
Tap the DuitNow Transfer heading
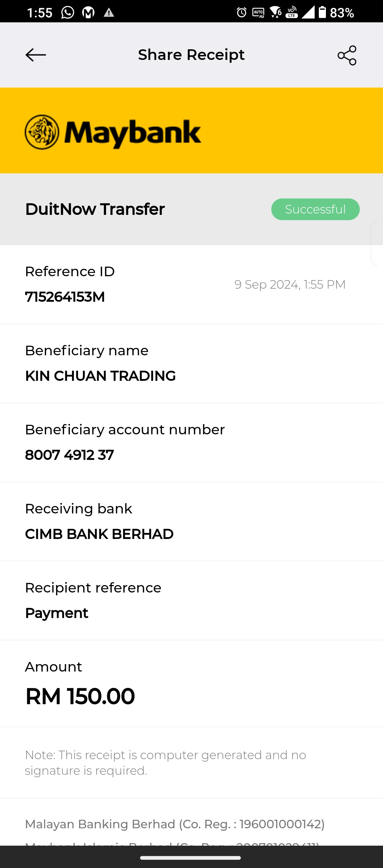[x=95, y=209]
